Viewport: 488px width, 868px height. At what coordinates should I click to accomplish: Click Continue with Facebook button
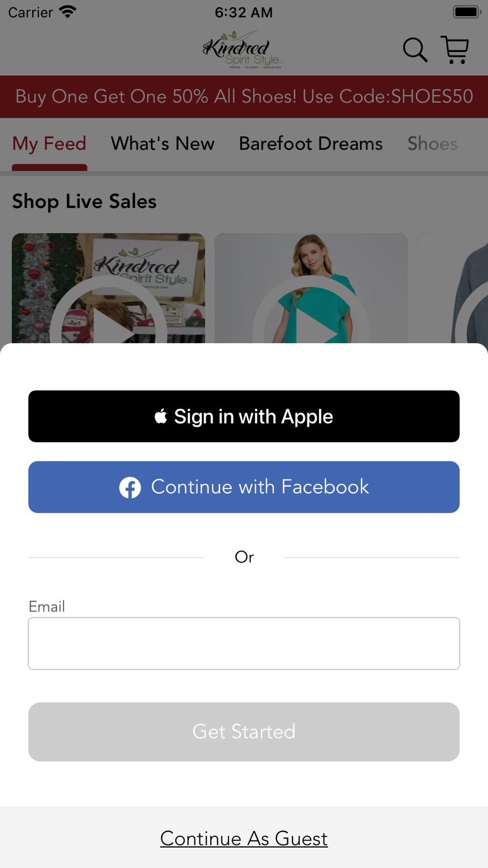(244, 487)
